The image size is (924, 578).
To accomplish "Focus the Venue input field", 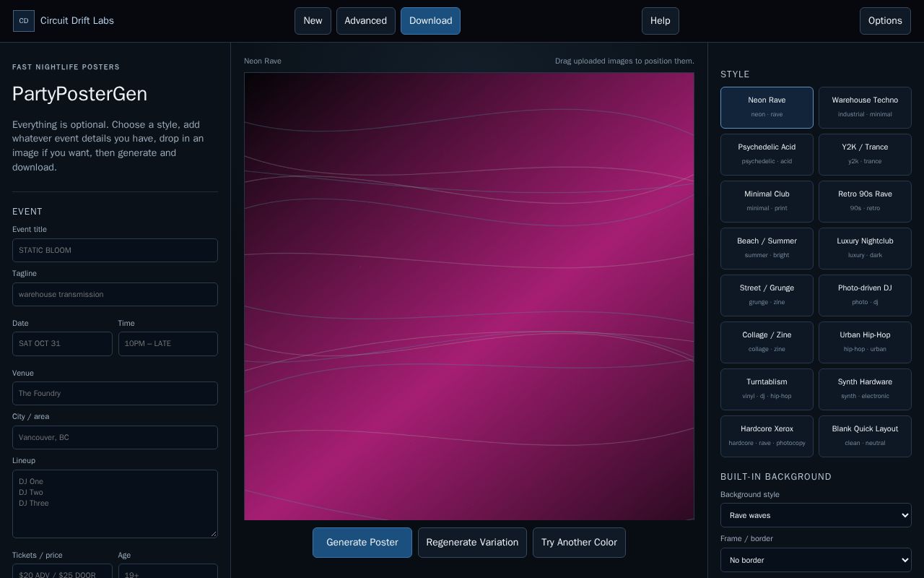I will [x=115, y=394].
